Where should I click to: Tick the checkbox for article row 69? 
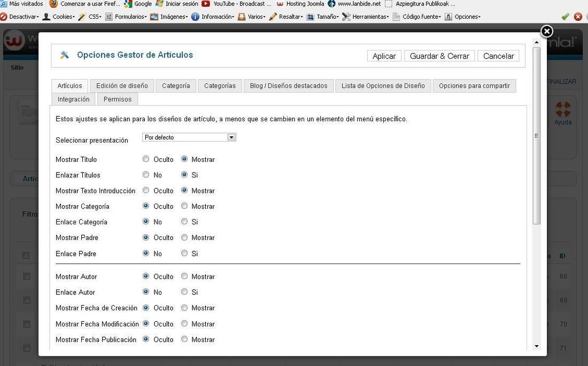[x=27, y=300]
